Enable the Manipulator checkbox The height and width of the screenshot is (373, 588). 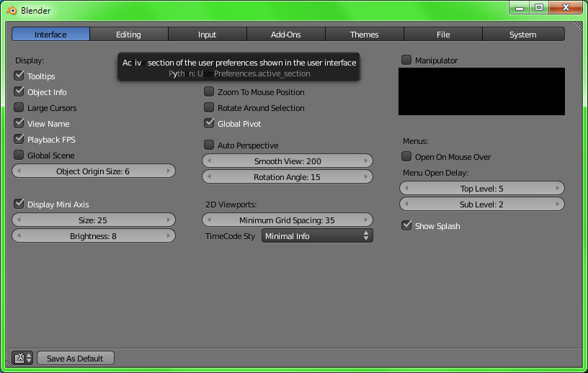point(406,60)
